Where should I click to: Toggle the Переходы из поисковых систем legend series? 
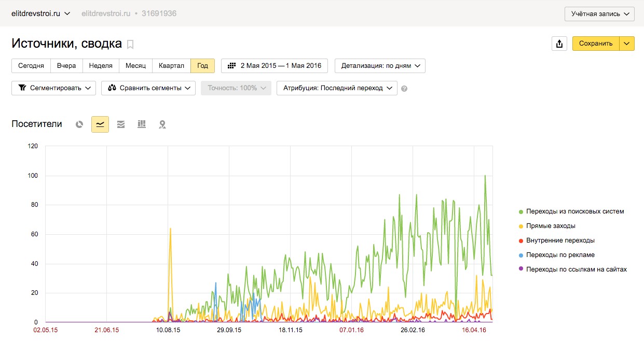(x=571, y=211)
